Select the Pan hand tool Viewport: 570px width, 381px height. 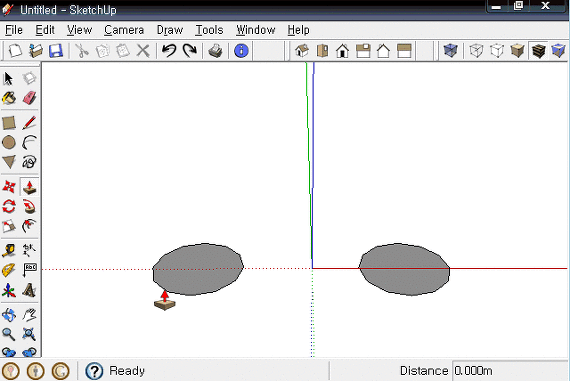click(29, 315)
